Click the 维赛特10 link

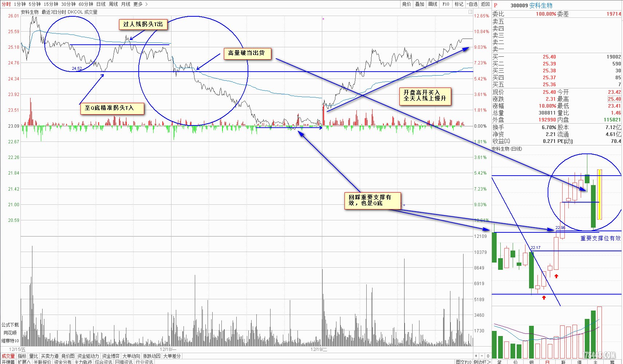click(x=10, y=341)
